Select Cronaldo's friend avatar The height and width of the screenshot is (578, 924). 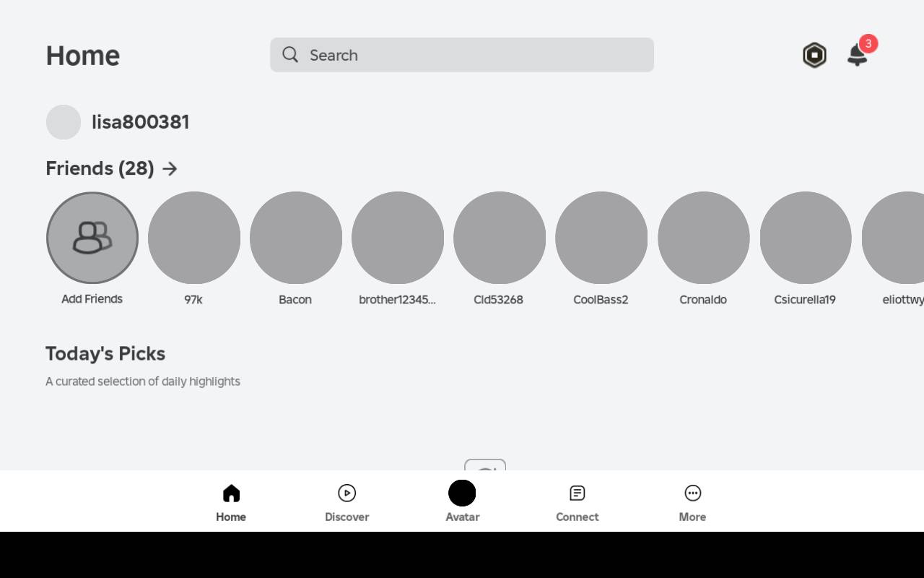click(x=704, y=238)
